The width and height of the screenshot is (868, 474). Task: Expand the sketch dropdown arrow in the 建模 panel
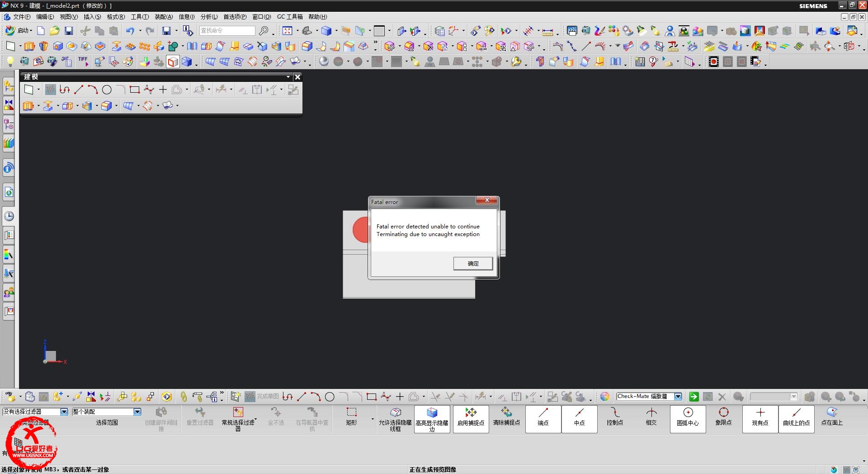coord(38,90)
